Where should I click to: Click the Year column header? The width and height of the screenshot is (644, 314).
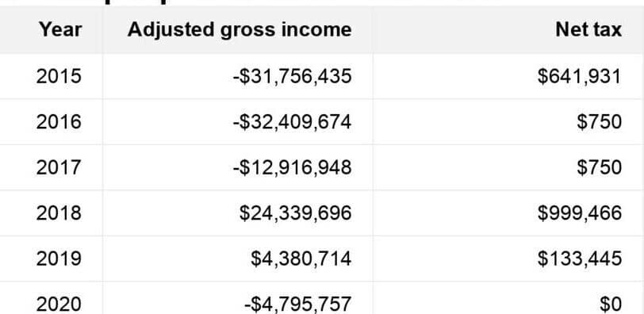click(x=60, y=30)
